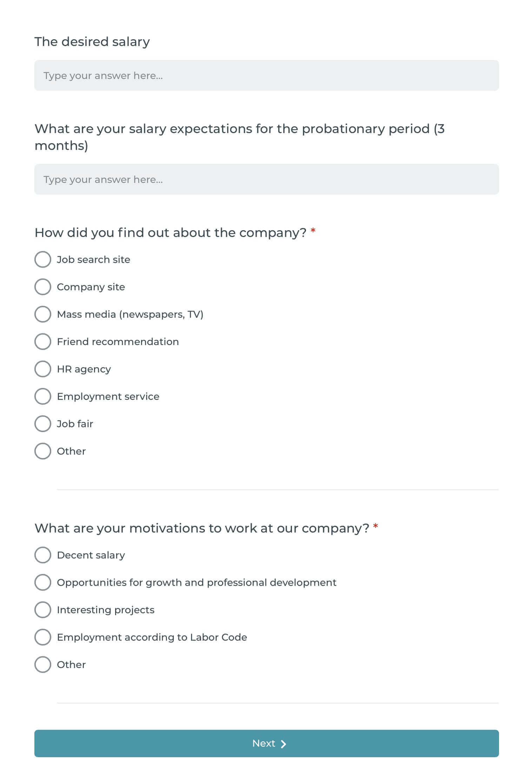
Task: Choose Mass media (newspapers, TV) option
Action: click(43, 314)
